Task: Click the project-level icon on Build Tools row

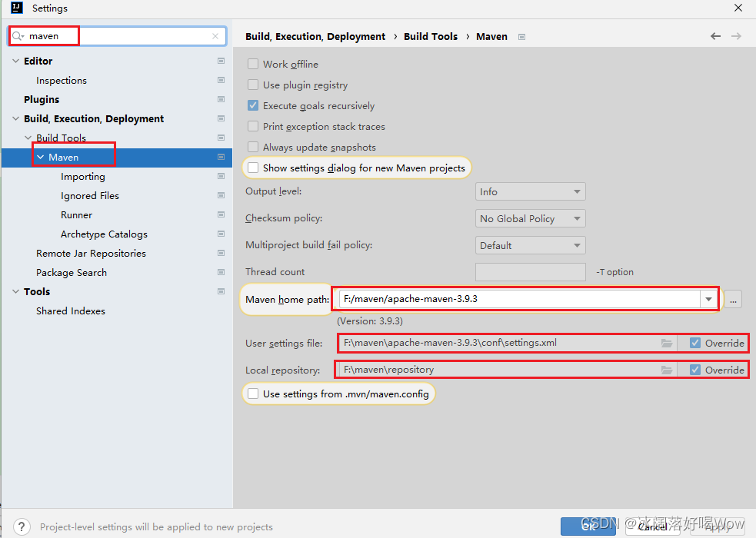Action: click(221, 138)
